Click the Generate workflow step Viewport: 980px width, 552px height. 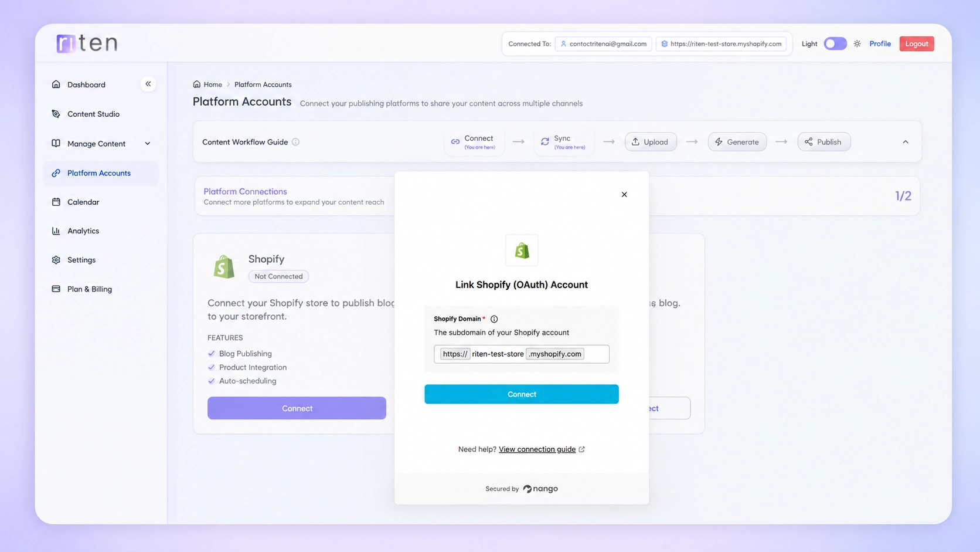[x=737, y=142]
